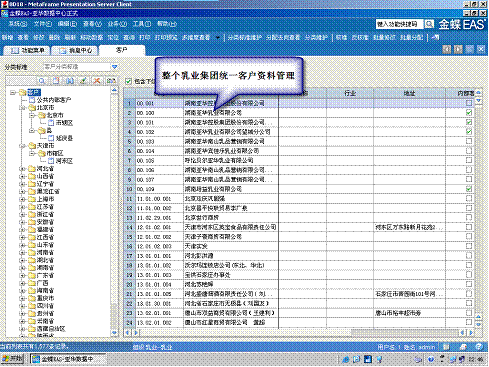Expand the 山西省 tree node
This screenshot has height=367, width=489.
(23, 176)
